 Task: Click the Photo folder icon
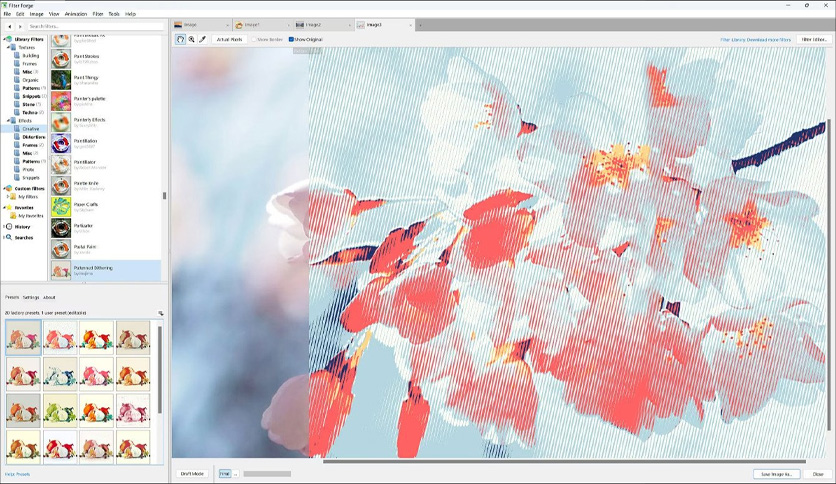coord(18,170)
